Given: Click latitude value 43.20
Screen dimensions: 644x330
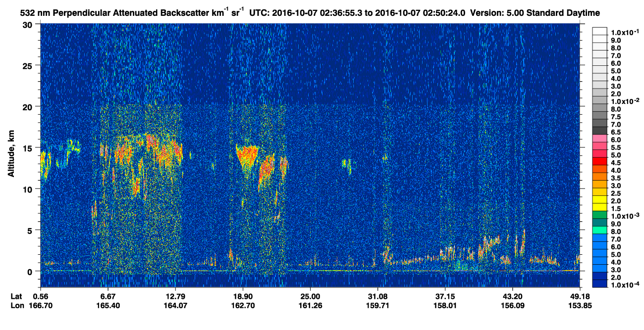Looking at the screenshot, I should point(512,296).
